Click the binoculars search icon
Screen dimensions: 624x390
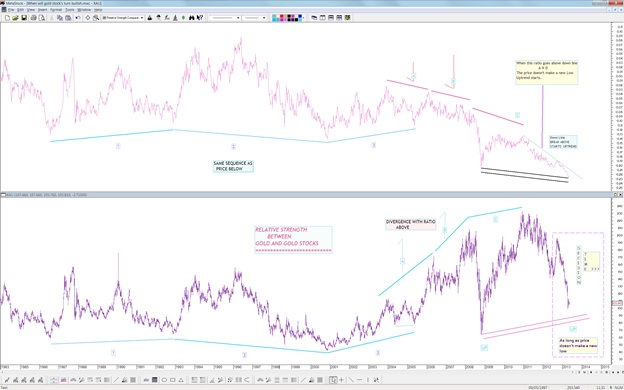tap(191, 18)
